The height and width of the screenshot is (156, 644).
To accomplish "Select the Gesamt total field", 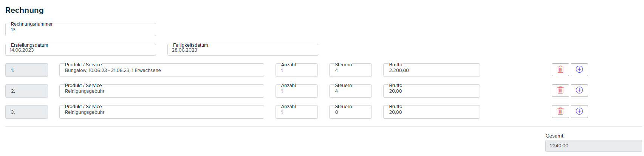I will 593,146.
